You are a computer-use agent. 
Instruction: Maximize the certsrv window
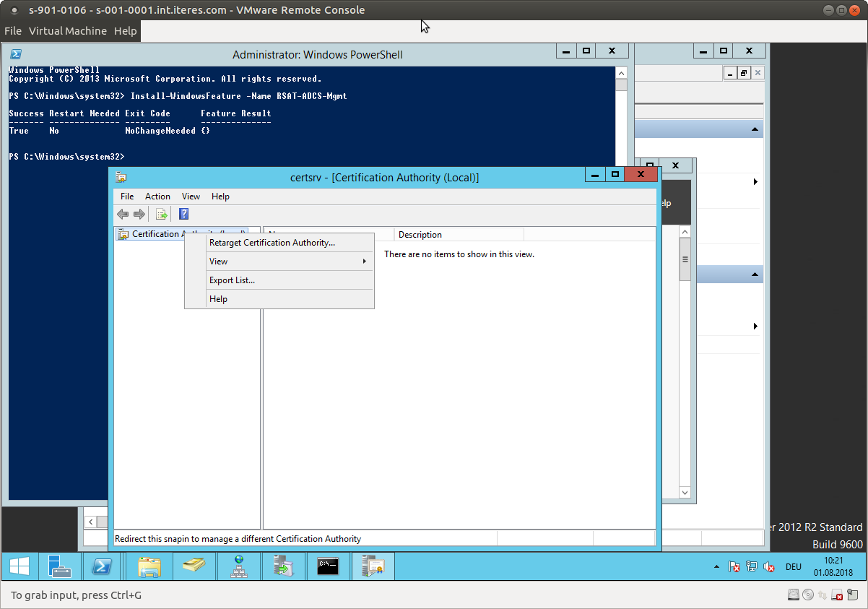615,174
